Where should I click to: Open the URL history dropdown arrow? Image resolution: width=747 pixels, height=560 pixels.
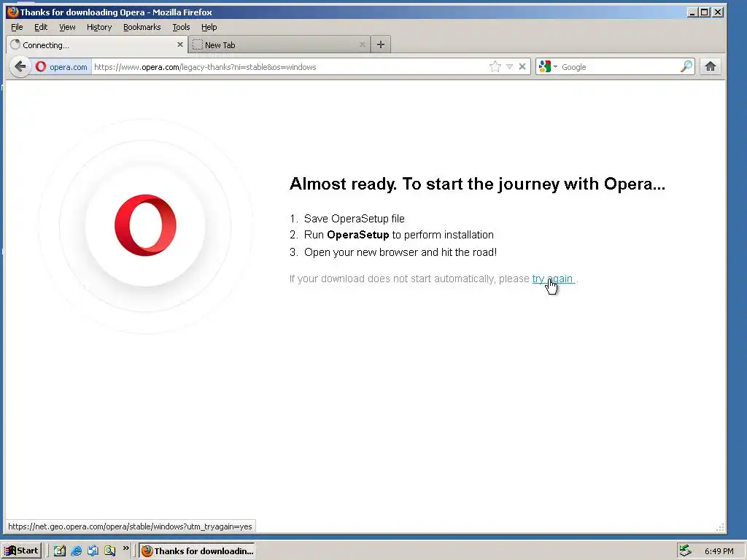[x=509, y=66]
